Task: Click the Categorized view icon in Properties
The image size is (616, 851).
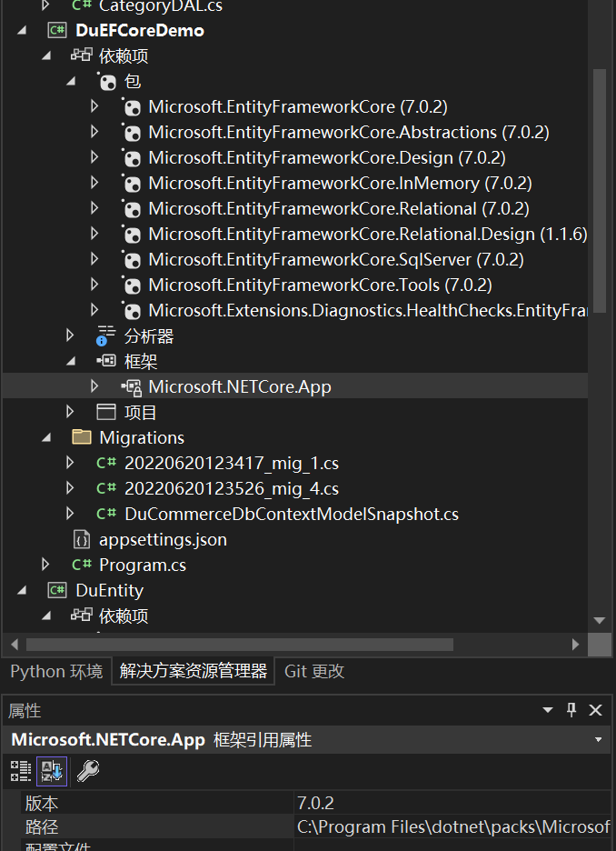Action: pyautogui.click(x=20, y=771)
